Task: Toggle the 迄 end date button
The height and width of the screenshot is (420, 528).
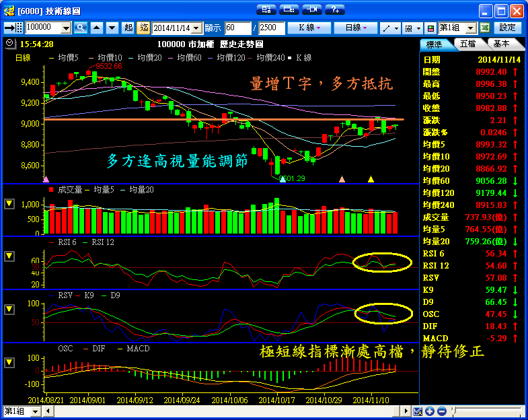Action: (x=143, y=28)
